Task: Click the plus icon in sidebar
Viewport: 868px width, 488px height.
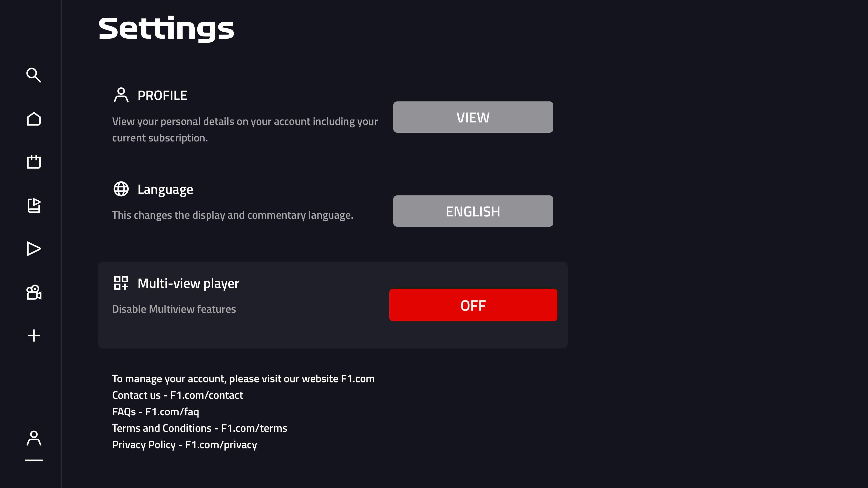Action: (34, 335)
